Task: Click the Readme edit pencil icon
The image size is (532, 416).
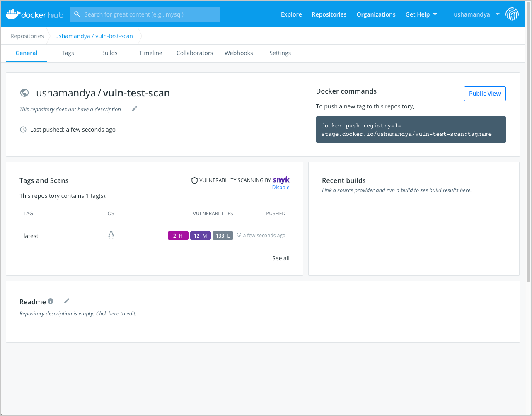Action: (67, 301)
